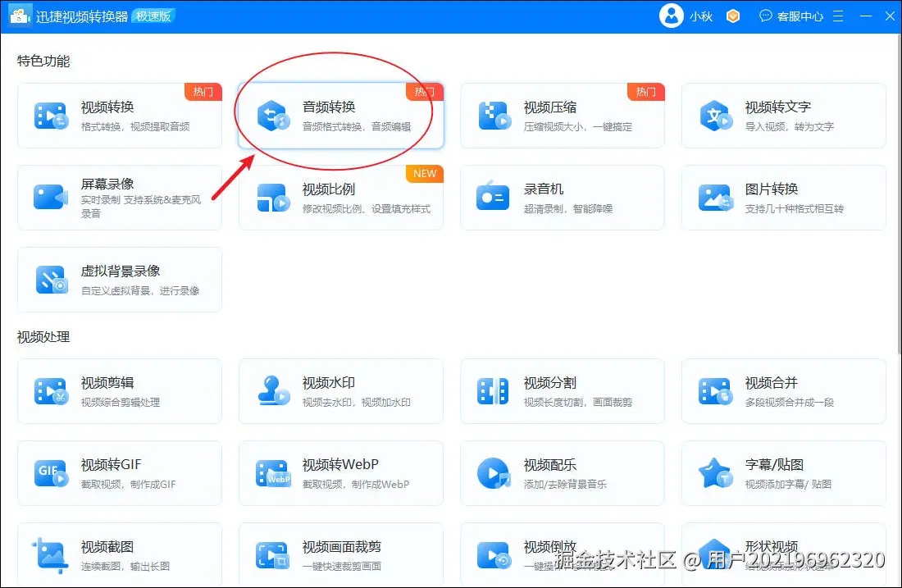Screen dimensions: 902x588
Task: Click the text 导入视频，转为文字
Action: (x=789, y=126)
